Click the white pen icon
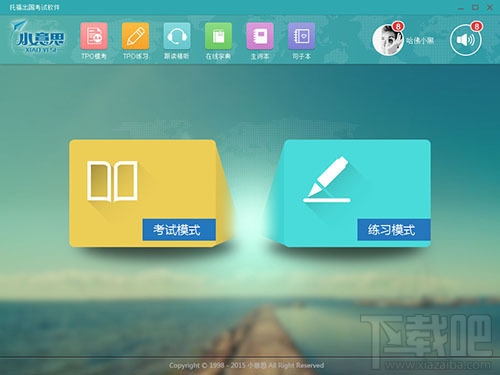 (327, 179)
